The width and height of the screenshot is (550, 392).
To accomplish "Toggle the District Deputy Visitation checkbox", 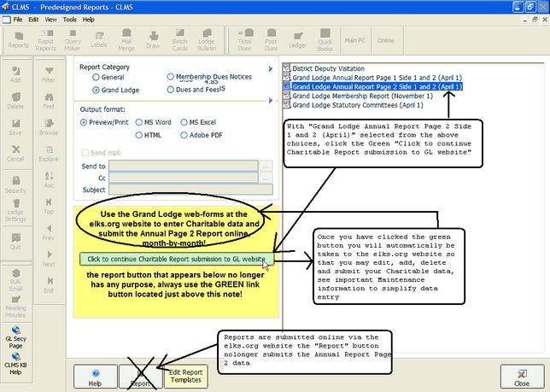I will 286,68.
